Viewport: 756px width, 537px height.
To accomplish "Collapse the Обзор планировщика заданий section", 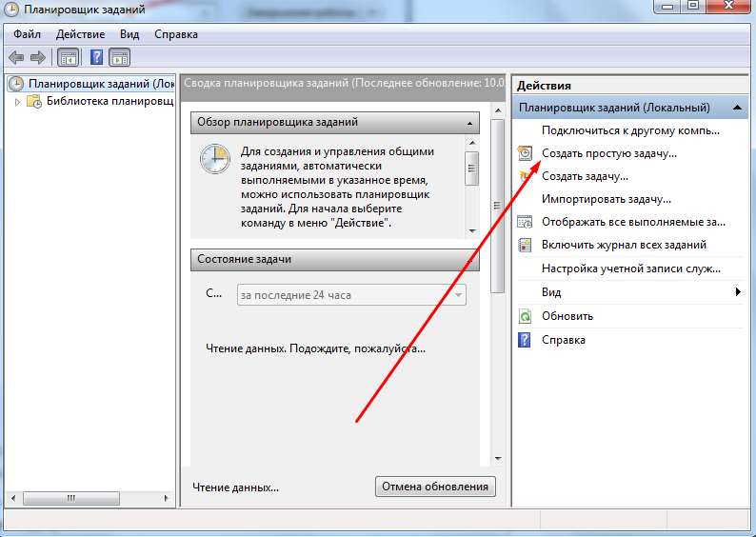I will point(469,123).
